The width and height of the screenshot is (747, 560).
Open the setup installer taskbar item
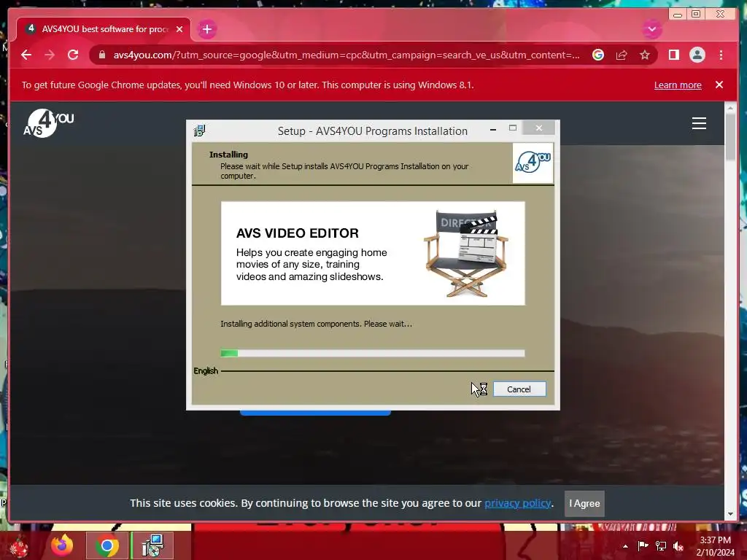152,545
